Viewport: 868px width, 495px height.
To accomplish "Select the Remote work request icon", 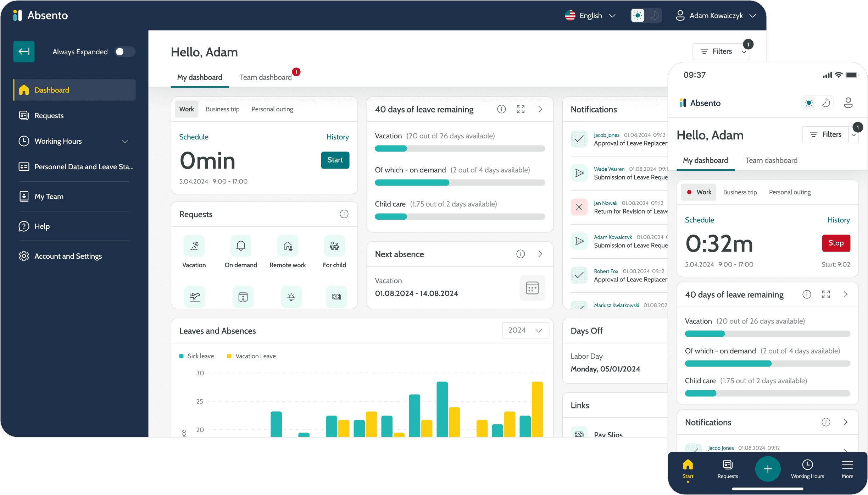I will (x=288, y=246).
